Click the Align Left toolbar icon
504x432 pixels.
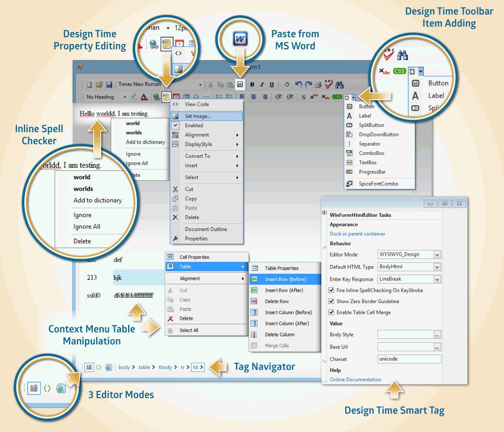coord(242,97)
